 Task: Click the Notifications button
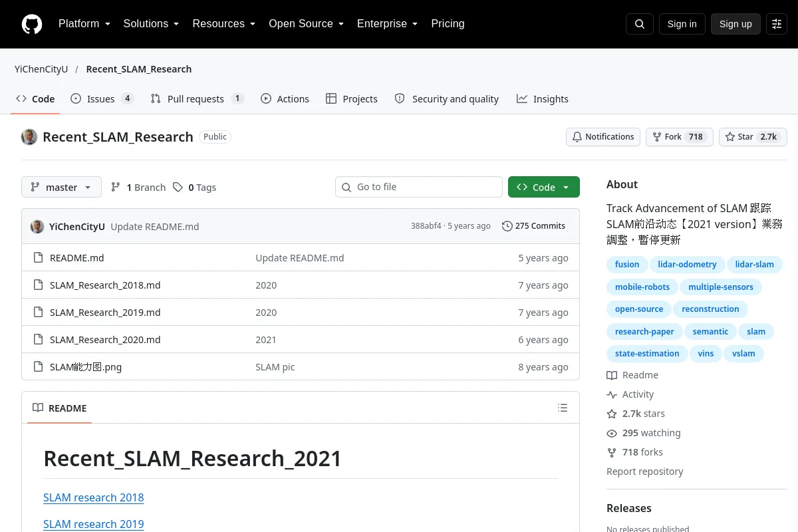coord(603,137)
